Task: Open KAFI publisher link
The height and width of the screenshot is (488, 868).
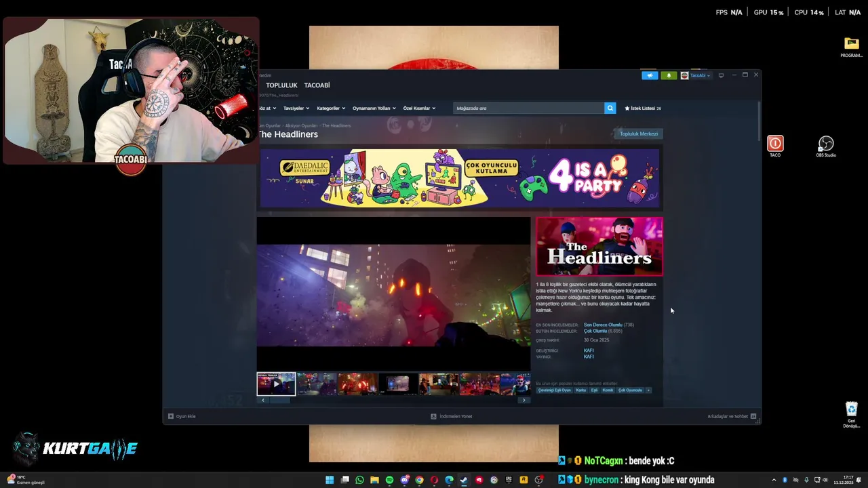Action: pos(589,357)
